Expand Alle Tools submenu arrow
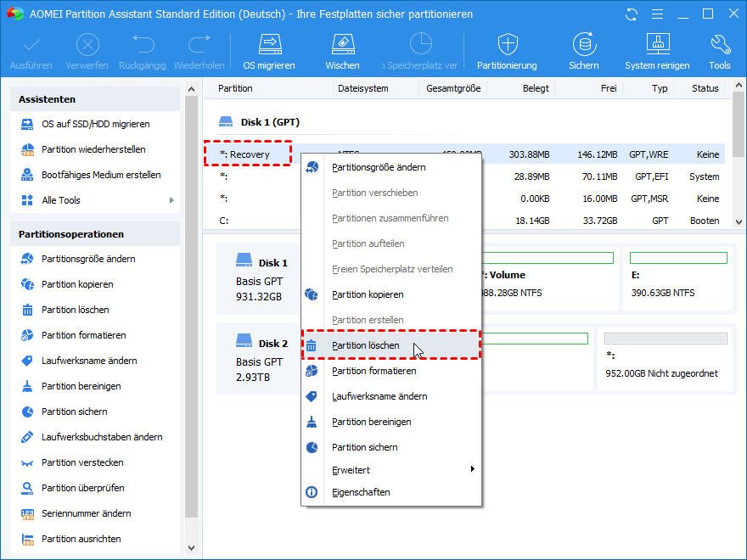This screenshot has height=560, width=747. click(x=171, y=200)
